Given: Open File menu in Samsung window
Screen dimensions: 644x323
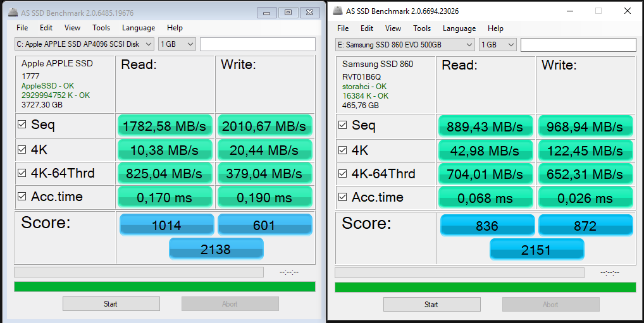Looking at the screenshot, I should point(343,28).
